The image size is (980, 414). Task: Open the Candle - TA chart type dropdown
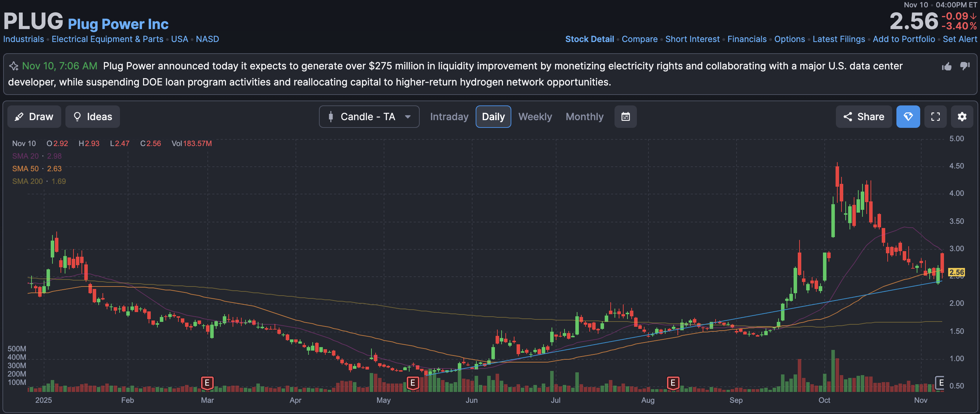pyautogui.click(x=369, y=117)
